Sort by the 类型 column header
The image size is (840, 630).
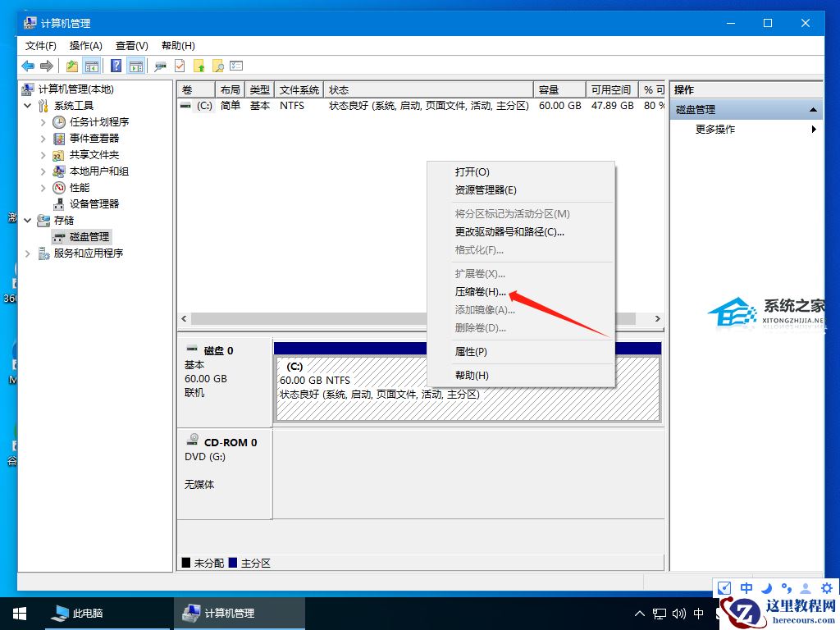tap(260, 89)
